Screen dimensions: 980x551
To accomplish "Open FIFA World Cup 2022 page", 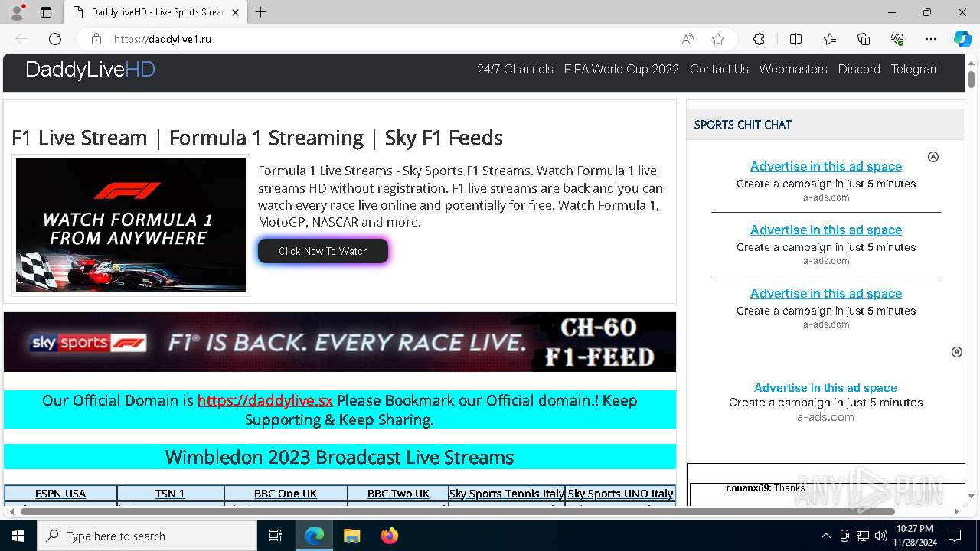I will (622, 69).
